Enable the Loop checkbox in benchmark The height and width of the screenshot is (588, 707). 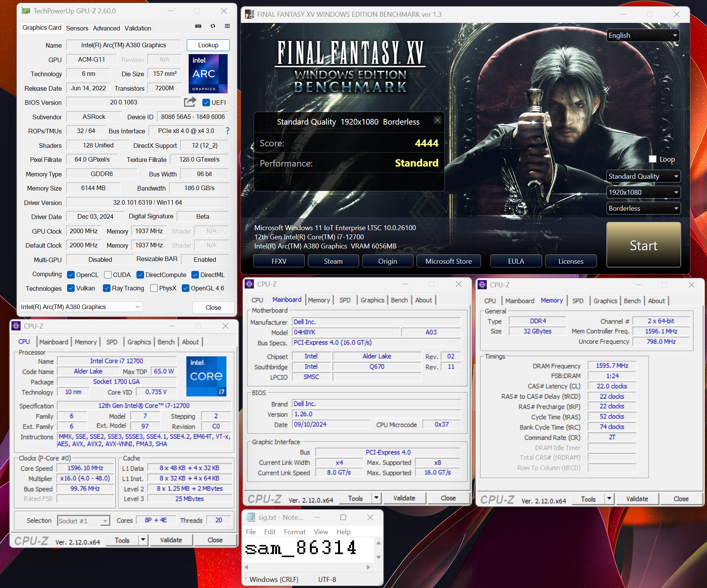coord(652,159)
